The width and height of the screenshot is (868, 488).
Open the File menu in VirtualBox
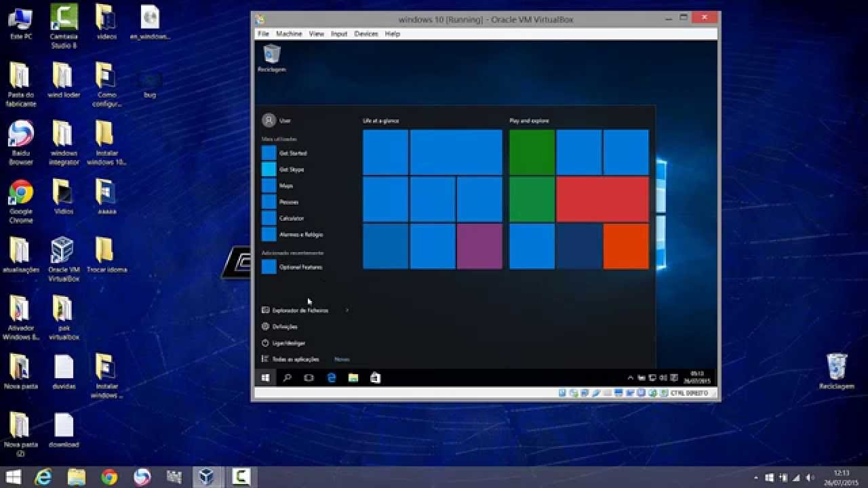pos(263,33)
